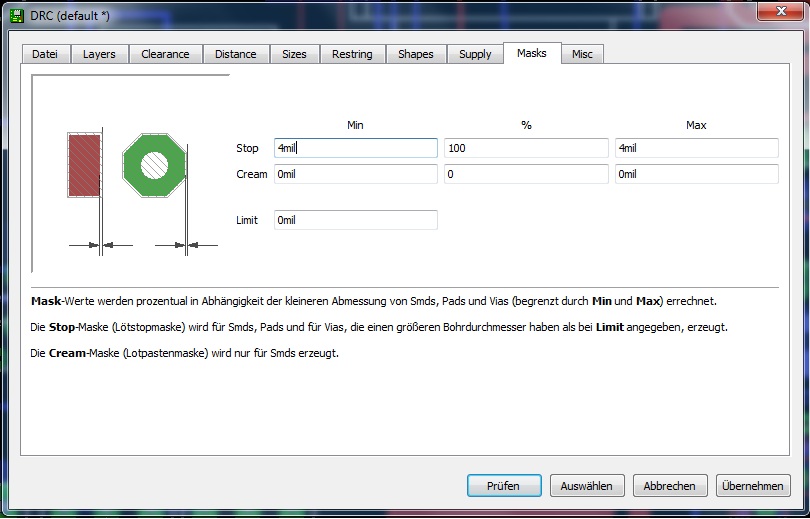This screenshot has width=810, height=519.
Task: Click the Mask-Werte description paragraph
Action: pyautogui.click(x=374, y=301)
